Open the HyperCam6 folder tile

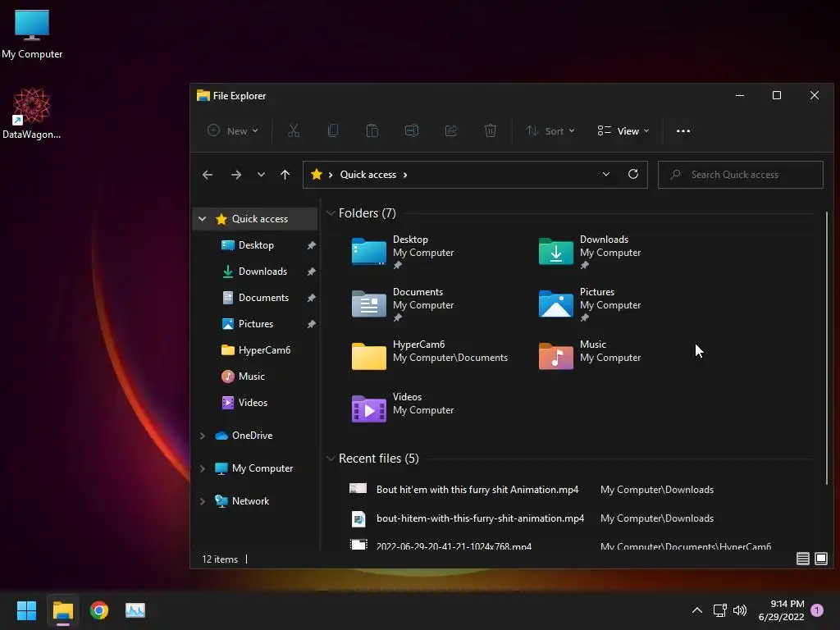pyautogui.click(x=430, y=356)
